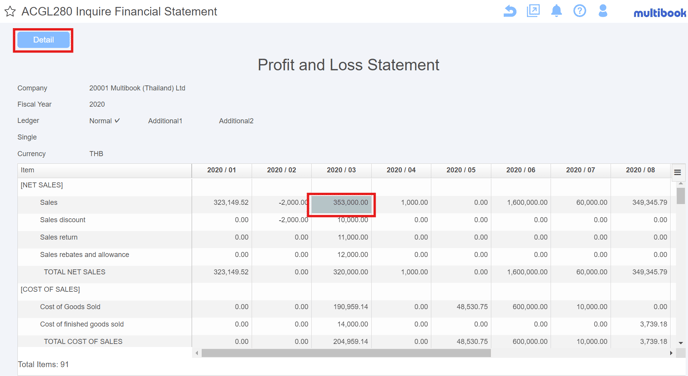Open the user profile icon
Image resolution: width=688 pixels, height=376 pixels.
[603, 11]
